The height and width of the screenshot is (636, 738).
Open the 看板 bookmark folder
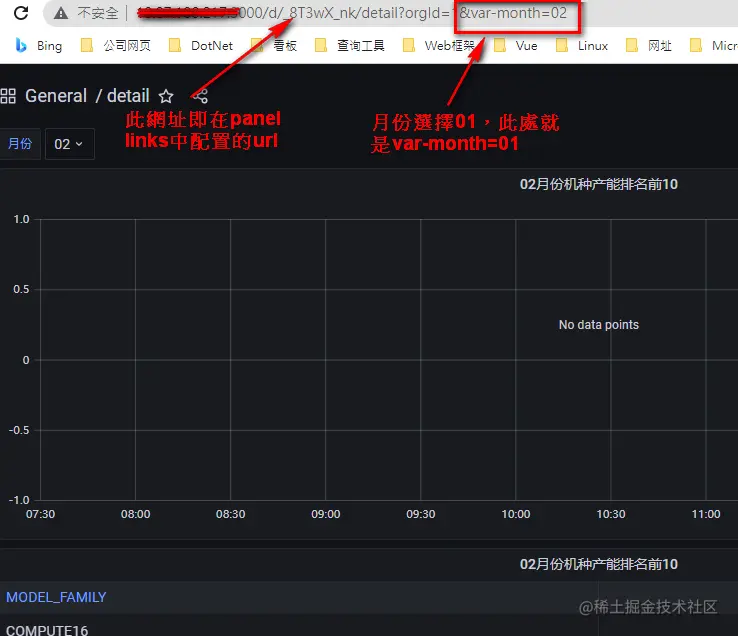click(274, 46)
